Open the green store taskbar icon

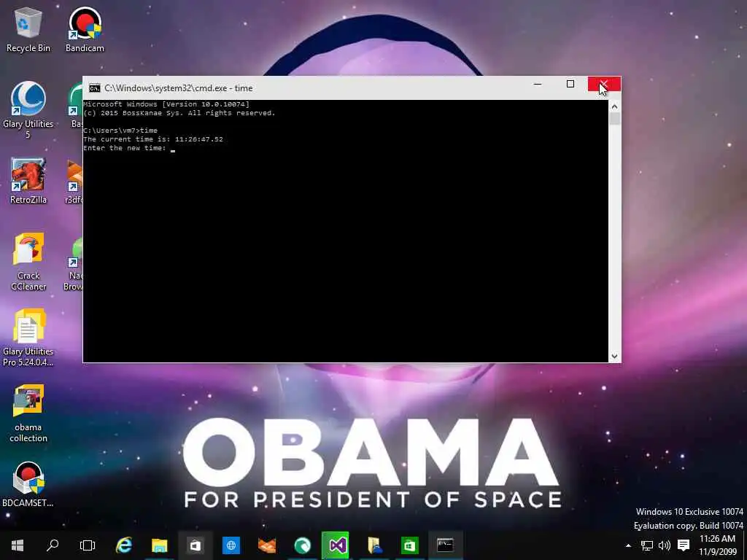point(410,545)
